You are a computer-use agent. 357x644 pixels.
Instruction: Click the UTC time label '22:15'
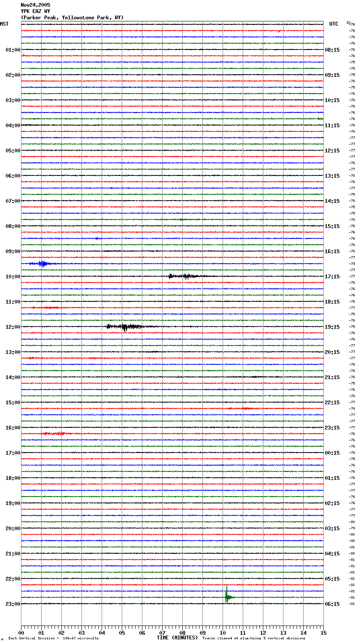(332, 403)
